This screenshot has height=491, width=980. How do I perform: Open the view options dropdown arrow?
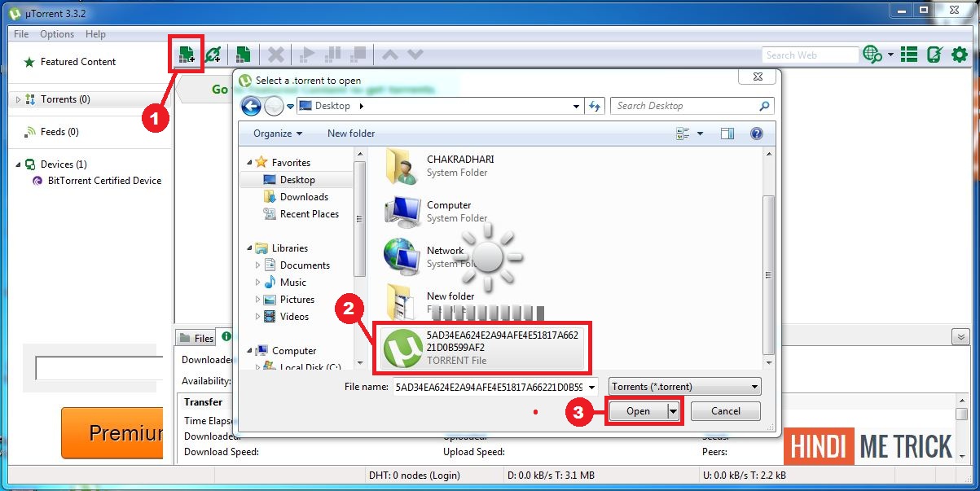click(x=700, y=134)
